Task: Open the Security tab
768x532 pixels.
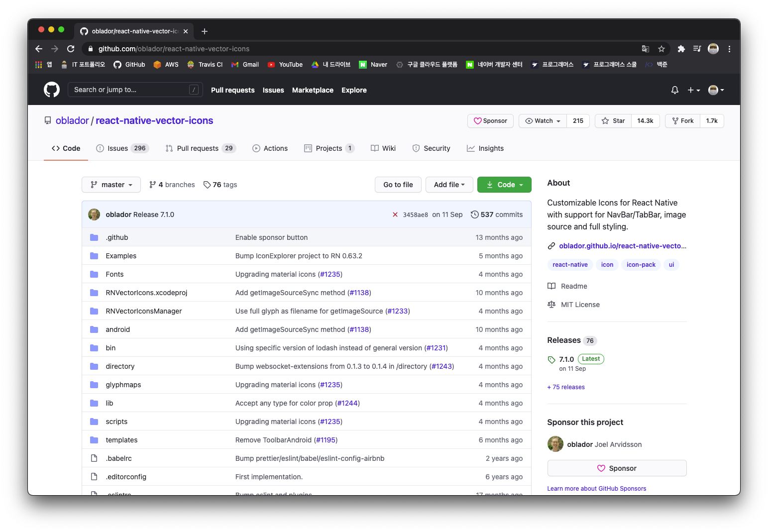Action: click(x=432, y=148)
